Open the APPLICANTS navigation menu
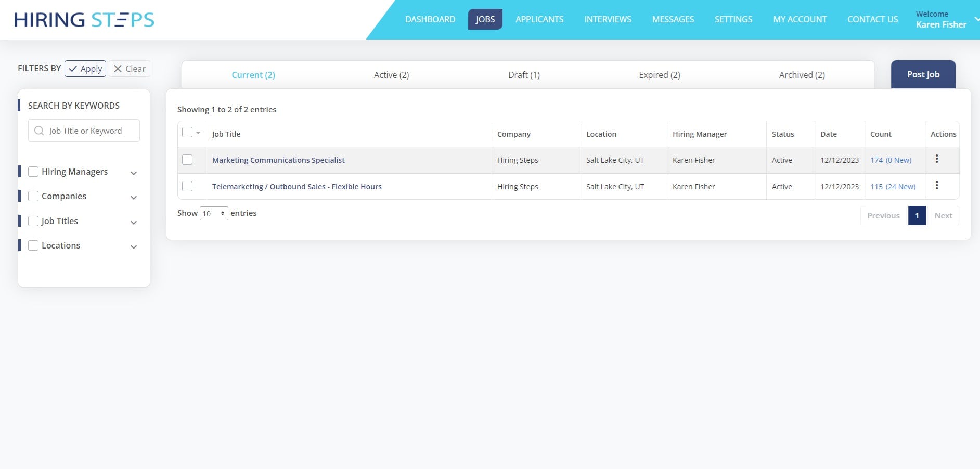The height and width of the screenshot is (469, 980). point(539,19)
